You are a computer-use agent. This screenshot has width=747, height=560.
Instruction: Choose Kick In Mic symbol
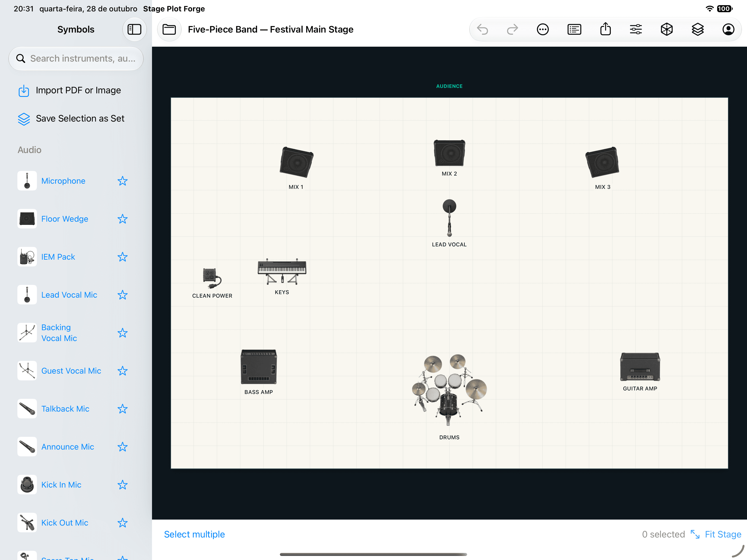click(50, 485)
